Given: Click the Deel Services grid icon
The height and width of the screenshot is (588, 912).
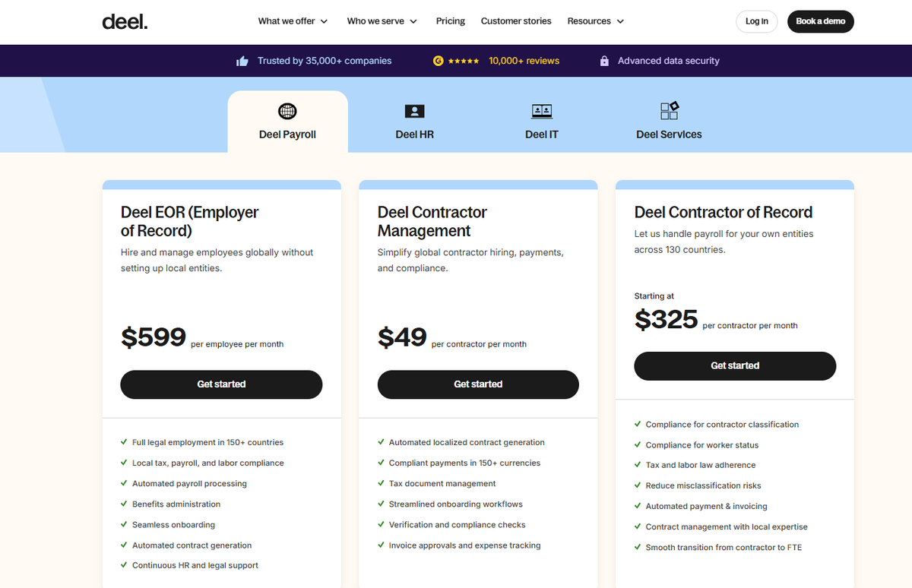Looking at the screenshot, I should point(669,111).
